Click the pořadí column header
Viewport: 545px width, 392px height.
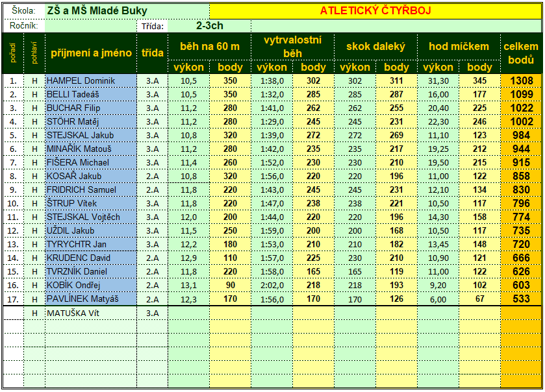(x=13, y=53)
